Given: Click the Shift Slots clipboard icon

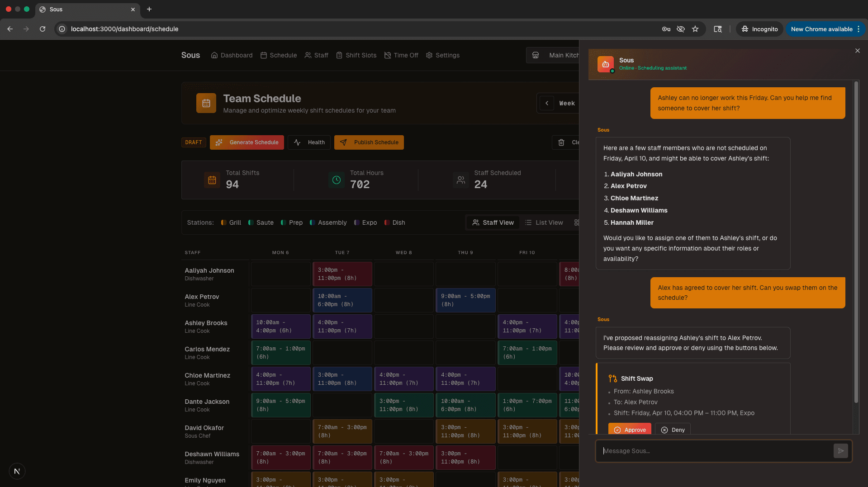Looking at the screenshot, I should [339, 55].
